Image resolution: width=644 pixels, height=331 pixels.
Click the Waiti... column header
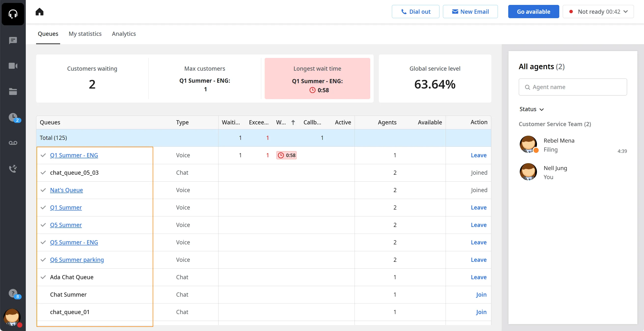tap(231, 122)
